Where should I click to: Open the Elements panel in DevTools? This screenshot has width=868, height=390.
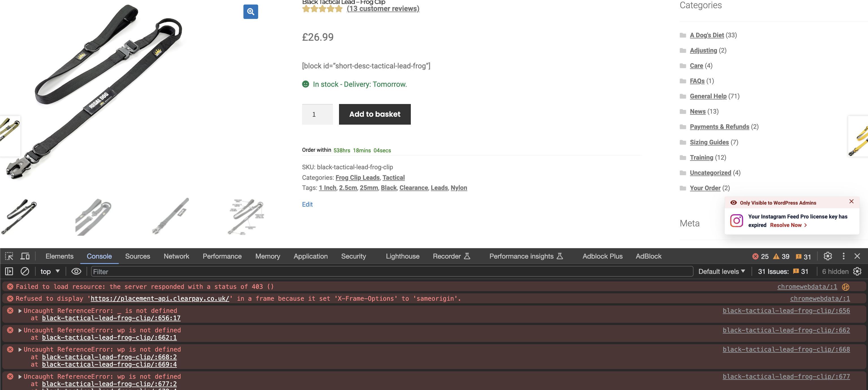tap(59, 255)
